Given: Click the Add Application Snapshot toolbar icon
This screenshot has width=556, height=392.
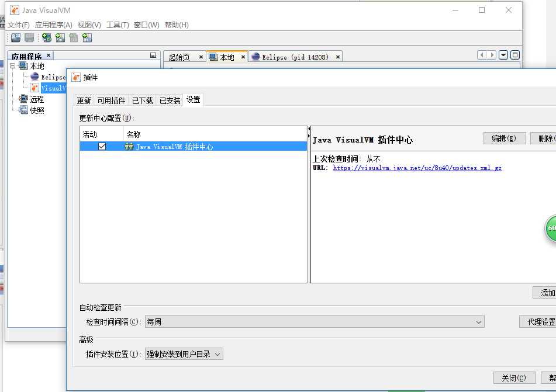Looking at the screenshot, I should coord(87,37).
